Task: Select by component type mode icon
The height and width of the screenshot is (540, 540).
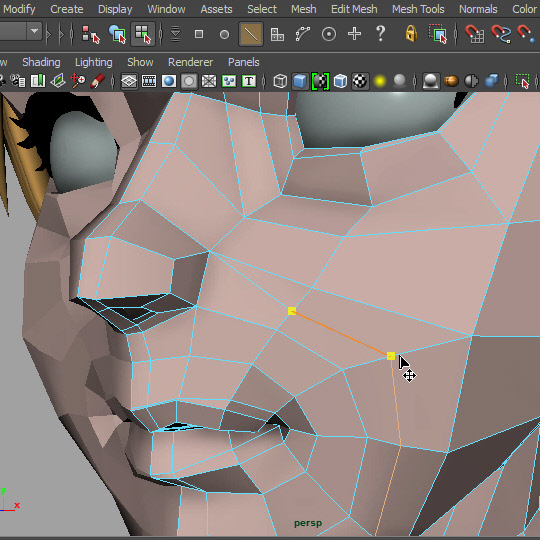Action: click(x=143, y=34)
